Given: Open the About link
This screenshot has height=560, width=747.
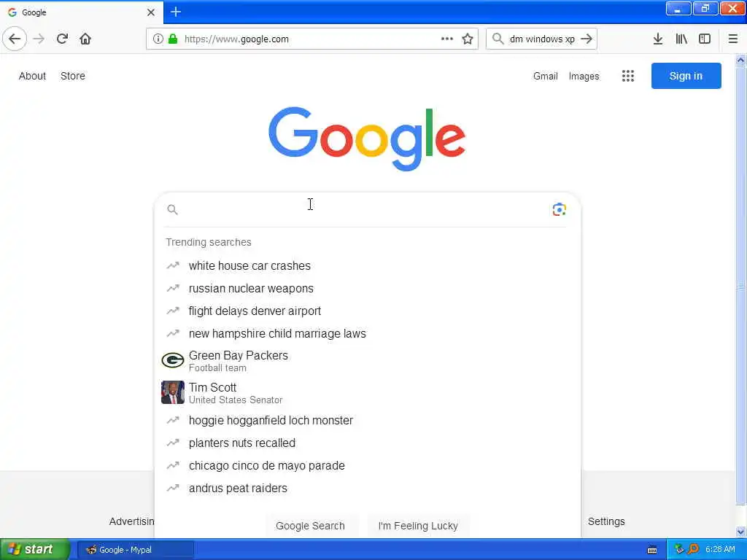Looking at the screenshot, I should click(32, 76).
